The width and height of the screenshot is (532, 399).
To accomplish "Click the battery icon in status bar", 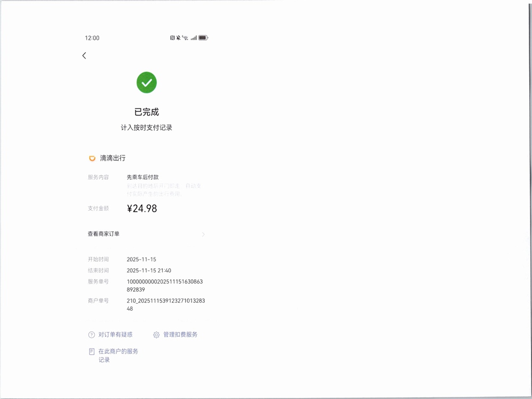I will point(203,38).
